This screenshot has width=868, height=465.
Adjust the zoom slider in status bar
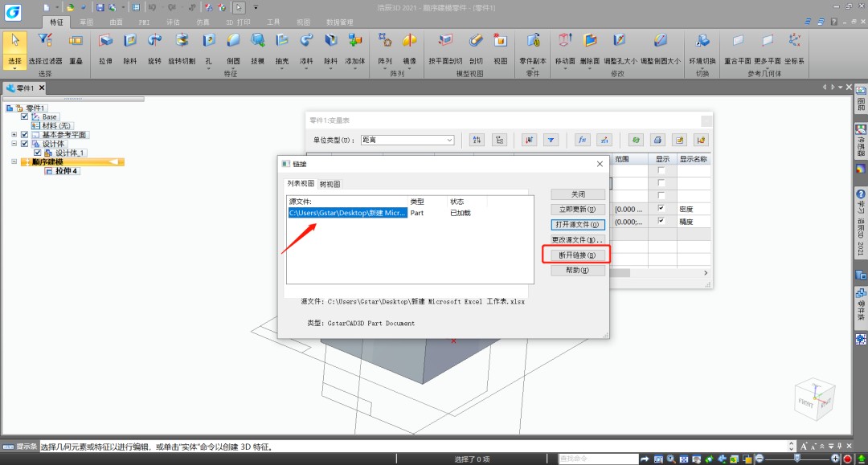pos(797,459)
